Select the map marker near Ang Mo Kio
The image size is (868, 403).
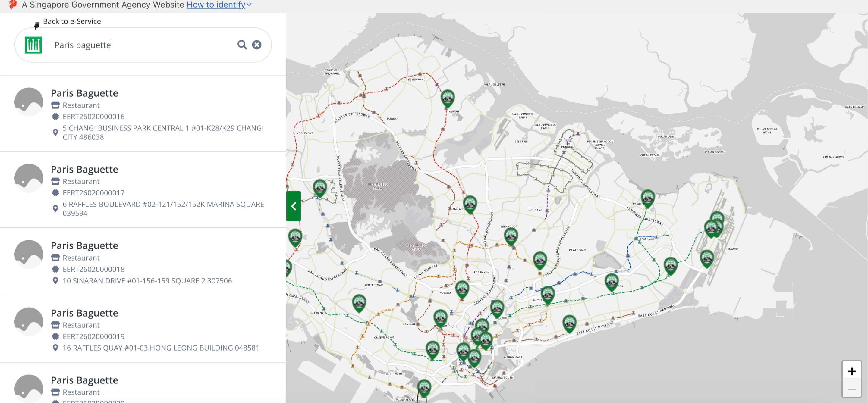click(x=470, y=203)
